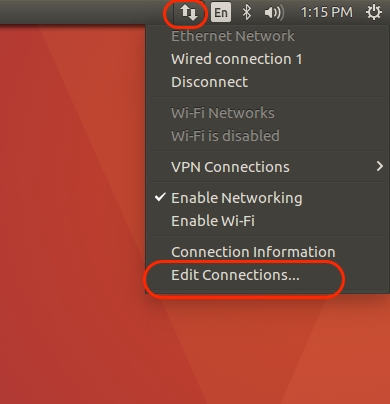The height and width of the screenshot is (404, 390).
Task: Open the power gear session menu icon
Action: coord(374,13)
